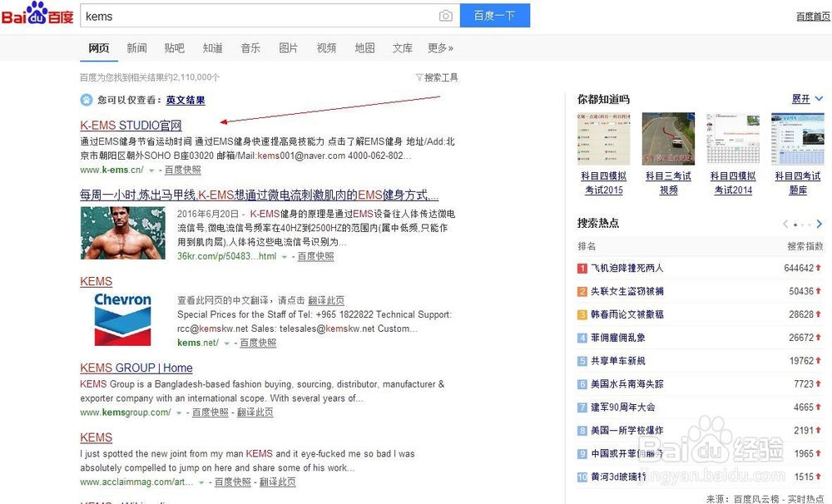832x504 pixels.
Task: Open hot topic 失联女生盗窃被捕
Action: [x=627, y=291]
